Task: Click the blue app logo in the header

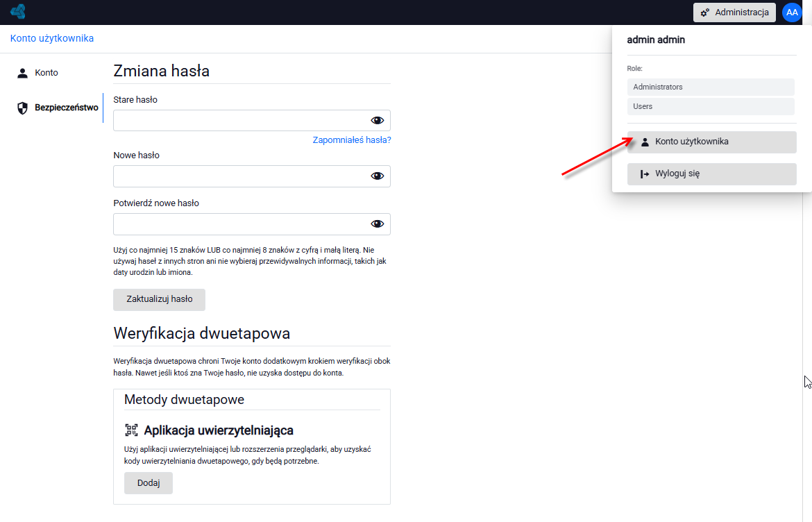Action: point(17,11)
